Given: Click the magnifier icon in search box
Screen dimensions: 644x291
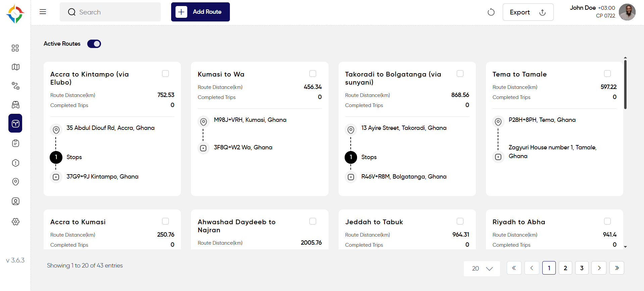Looking at the screenshot, I should pyautogui.click(x=72, y=12).
